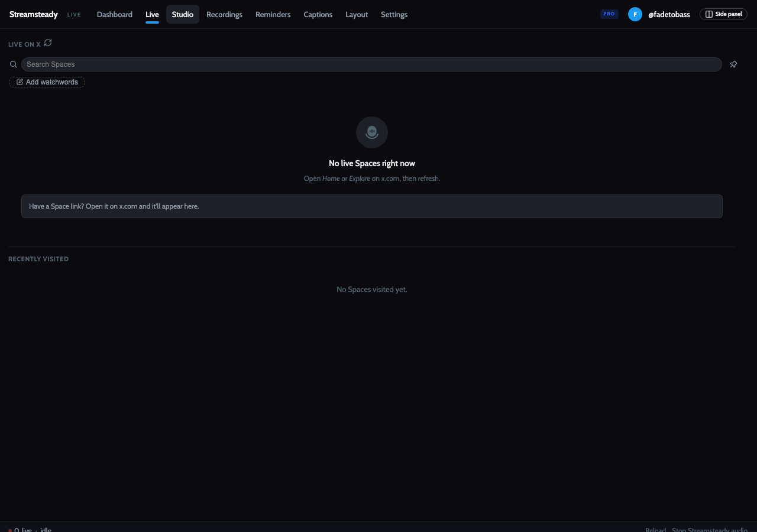Click the search magnifier icon
Screen dimensions: 757x532
[14, 64]
